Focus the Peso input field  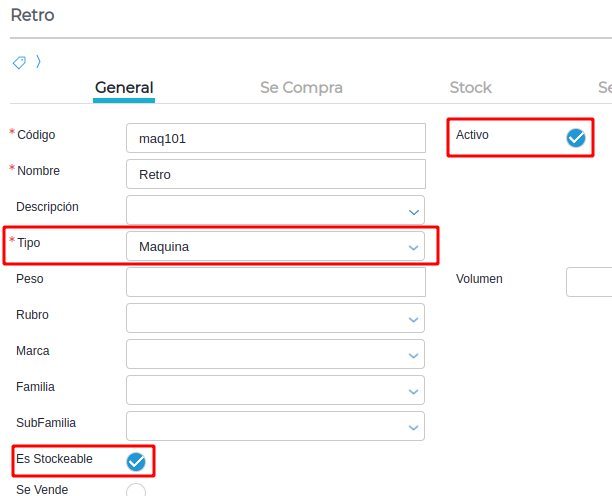[275, 282]
